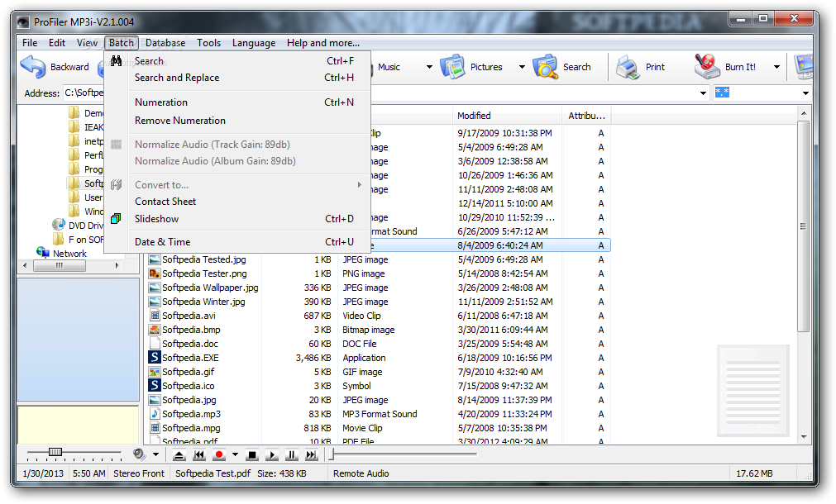Click the Print toolbar printer icon
Viewport: 836px width, 504px height.
click(628, 67)
